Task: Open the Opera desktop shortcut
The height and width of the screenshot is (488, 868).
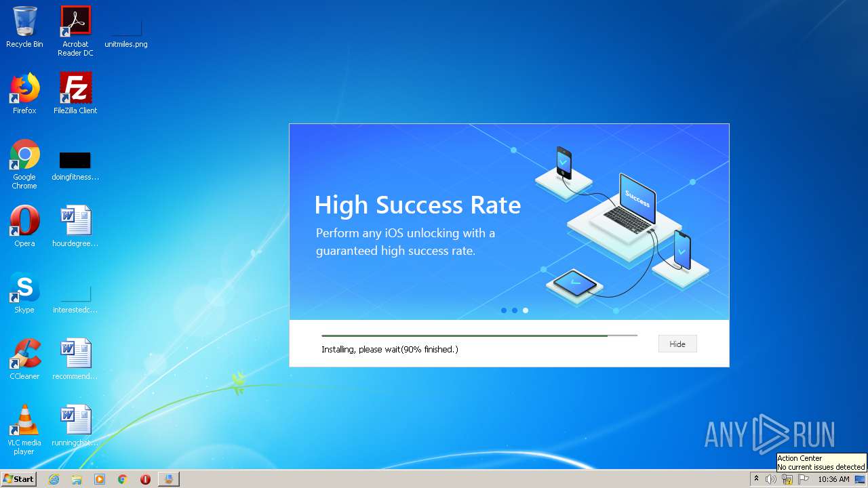Action: click(x=24, y=226)
